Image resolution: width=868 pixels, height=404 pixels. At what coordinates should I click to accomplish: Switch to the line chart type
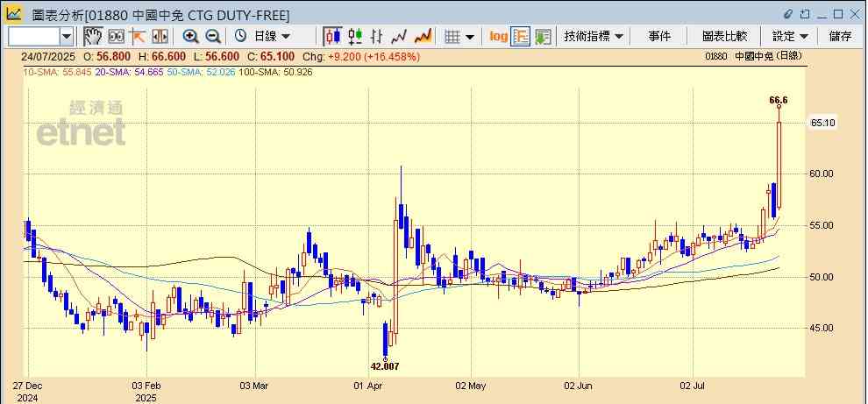[x=399, y=37]
